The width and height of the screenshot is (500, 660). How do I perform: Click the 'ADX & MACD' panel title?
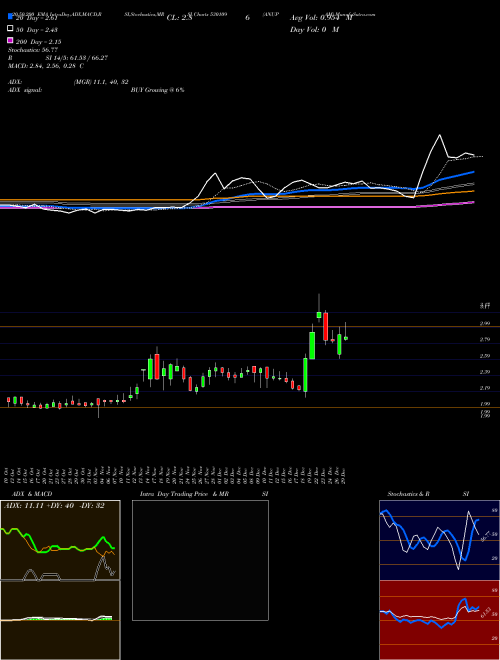point(32,494)
